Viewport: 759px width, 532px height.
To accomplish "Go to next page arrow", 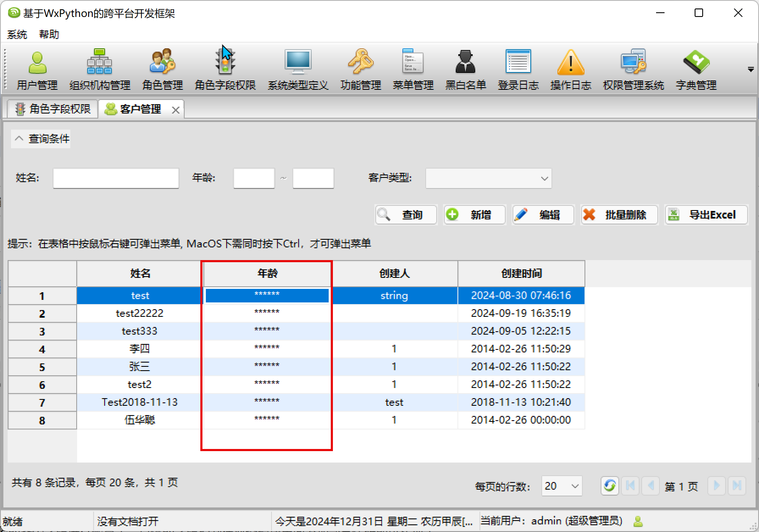I will [716, 485].
